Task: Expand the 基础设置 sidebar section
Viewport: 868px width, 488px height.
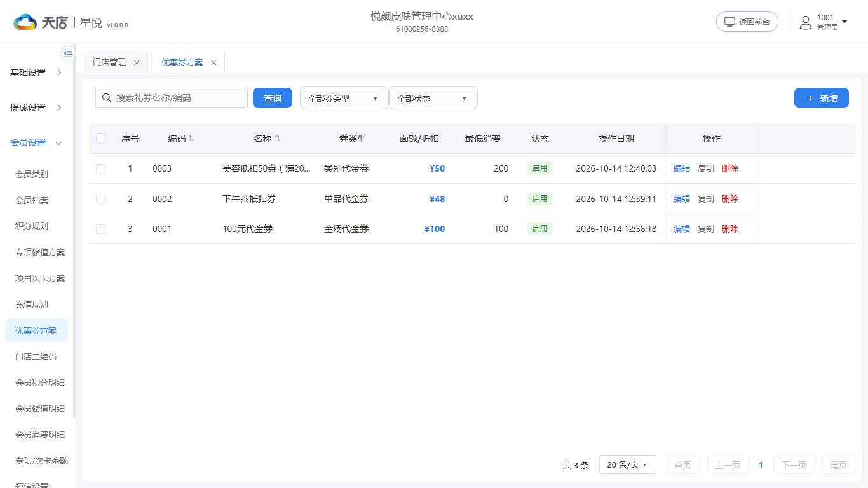Action: click(37, 72)
